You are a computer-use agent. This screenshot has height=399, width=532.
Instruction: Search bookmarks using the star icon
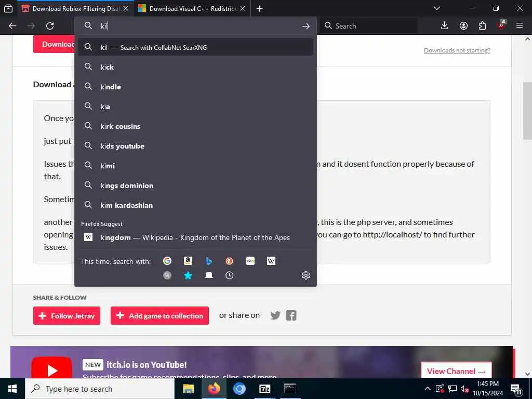pyautogui.click(x=188, y=275)
